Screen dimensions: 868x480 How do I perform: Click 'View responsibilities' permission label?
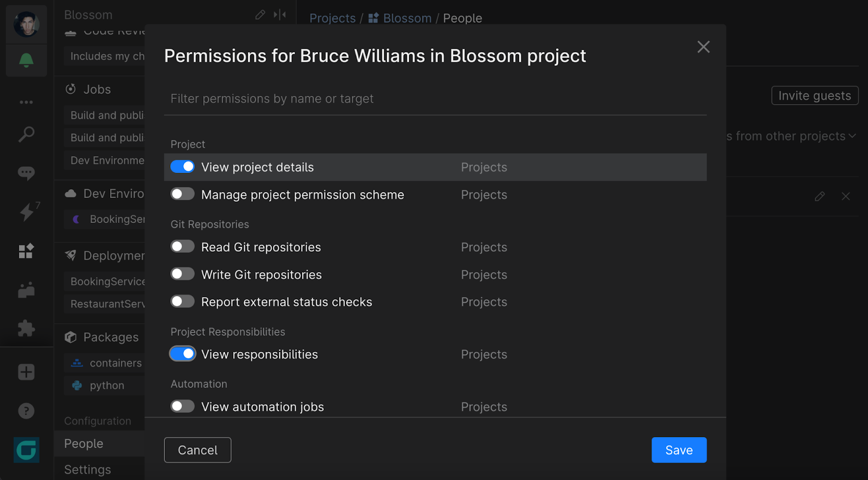point(259,355)
